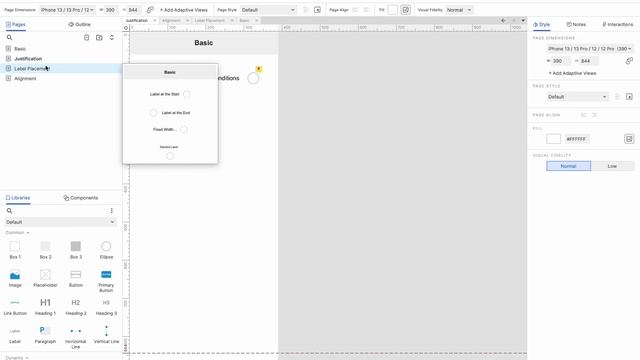640x360 pixels.
Task: Open the Notes tab
Action: (x=576, y=24)
